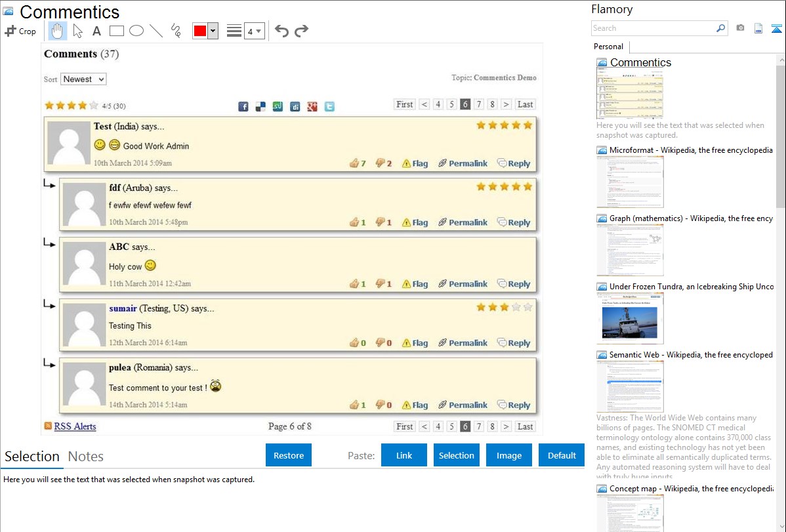Pick the rectangle shape tool
Image resolution: width=786 pixels, height=532 pixels.
coord(116,31)
